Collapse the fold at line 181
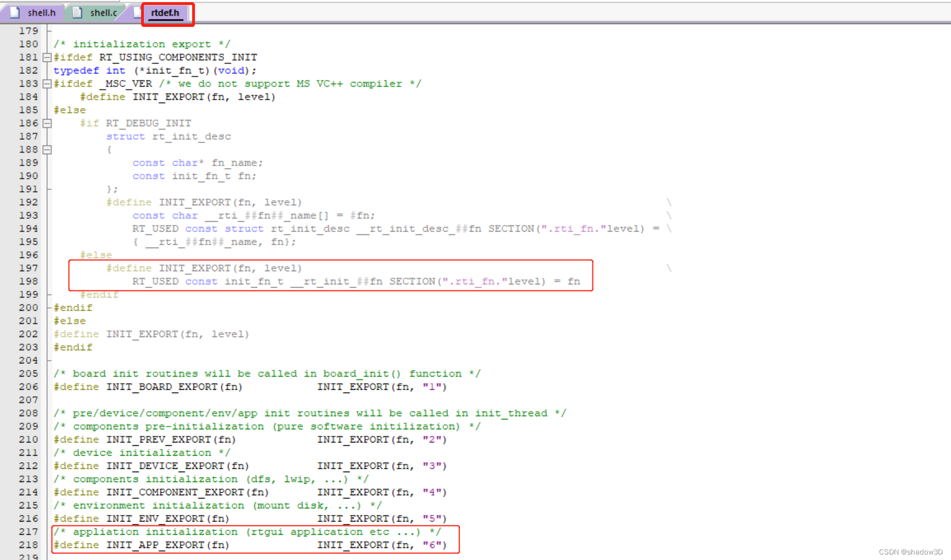Viewport: 951px width, 560px height. (47, 57)
